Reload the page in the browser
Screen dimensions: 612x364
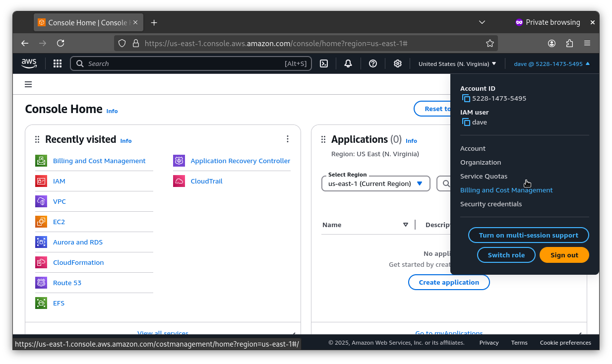point(61,43)
